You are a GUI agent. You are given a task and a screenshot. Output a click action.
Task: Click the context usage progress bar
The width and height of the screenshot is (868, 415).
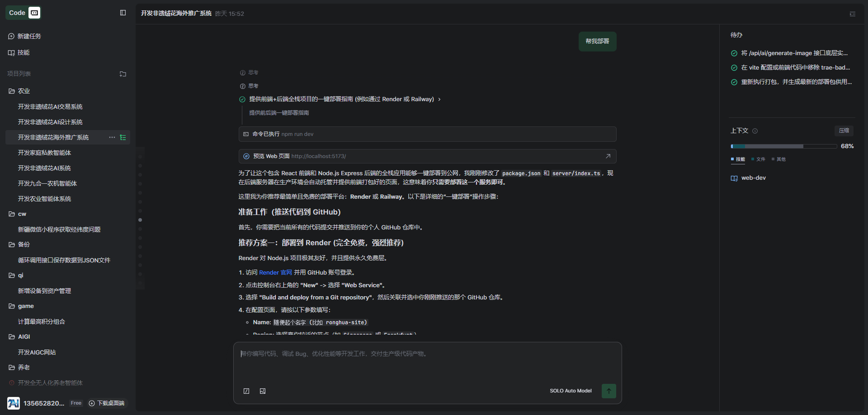783,146
